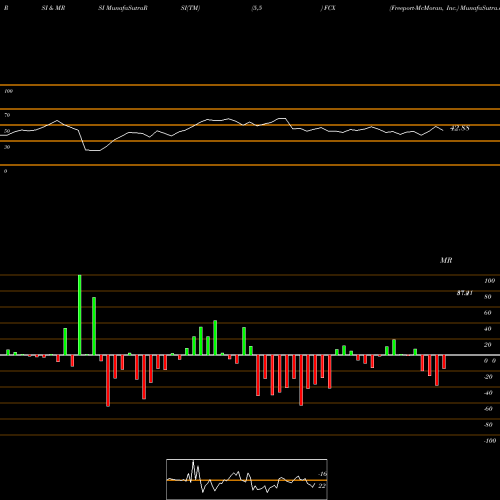Click the end of the white RSI line
Image resolution: width=500 pixels, height=500 pixels.
coord(443,130)
